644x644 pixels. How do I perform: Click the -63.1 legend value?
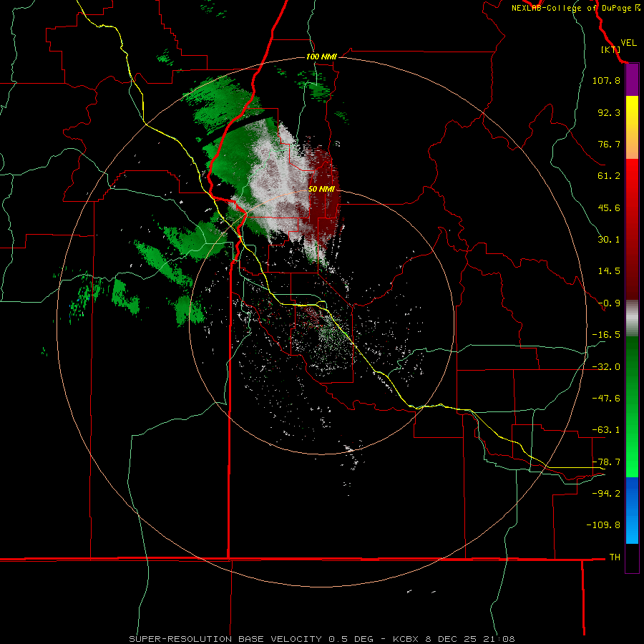(x=606, y=430)
